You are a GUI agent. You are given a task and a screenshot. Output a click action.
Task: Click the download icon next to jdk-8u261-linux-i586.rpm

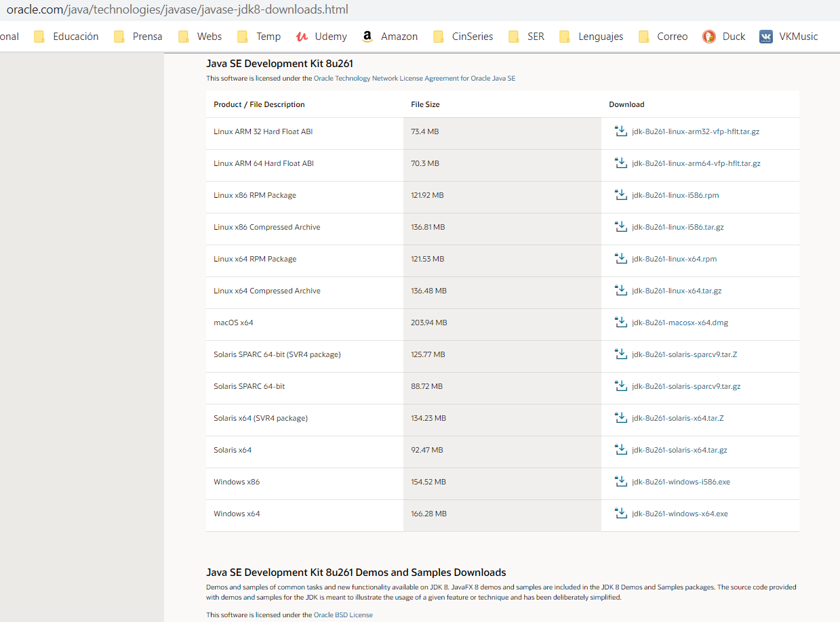[x=621, y=194]
